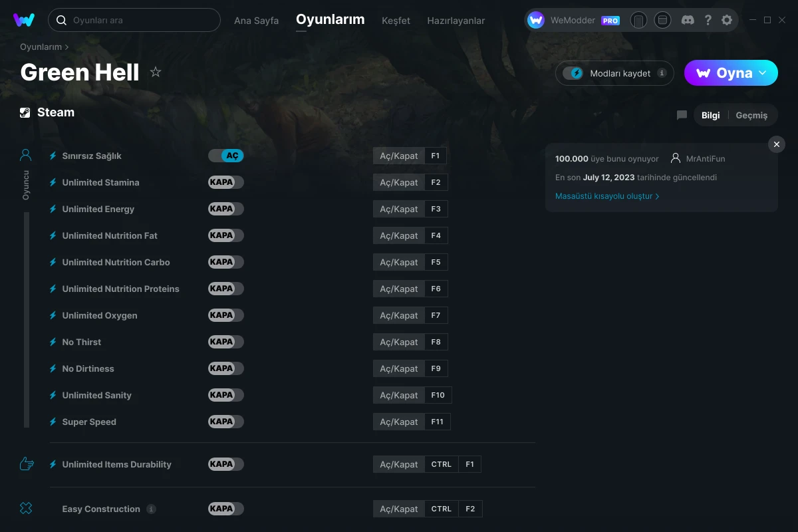Screen dimensions: 798x532
Task: Open the chat comments icon
Action: pos(682,115)
